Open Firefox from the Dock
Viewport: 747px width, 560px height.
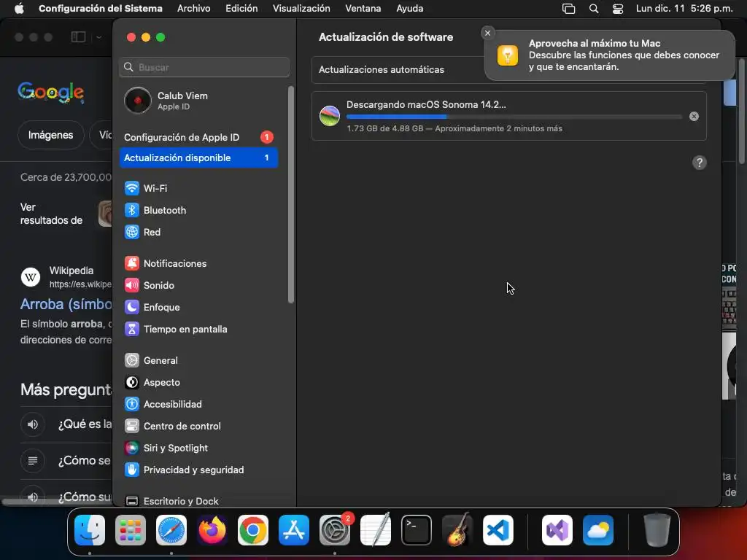pos(212,530)
